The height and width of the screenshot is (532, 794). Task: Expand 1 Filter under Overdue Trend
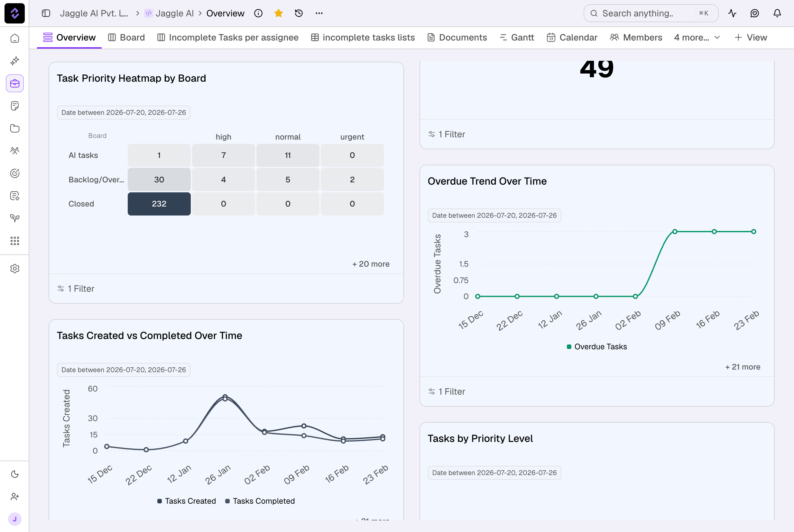[x=447, y=391]
